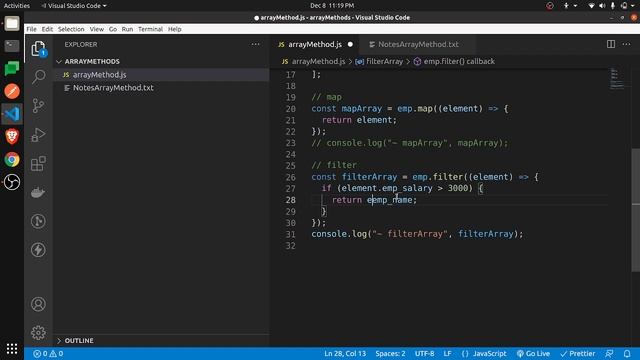Click the editor vertical scrollbar
The height and width of the screenshot is (360, 640).
636,210
